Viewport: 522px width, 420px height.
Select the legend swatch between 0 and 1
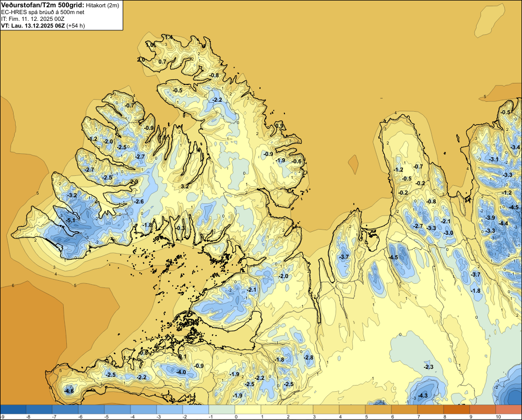[248, 409]
